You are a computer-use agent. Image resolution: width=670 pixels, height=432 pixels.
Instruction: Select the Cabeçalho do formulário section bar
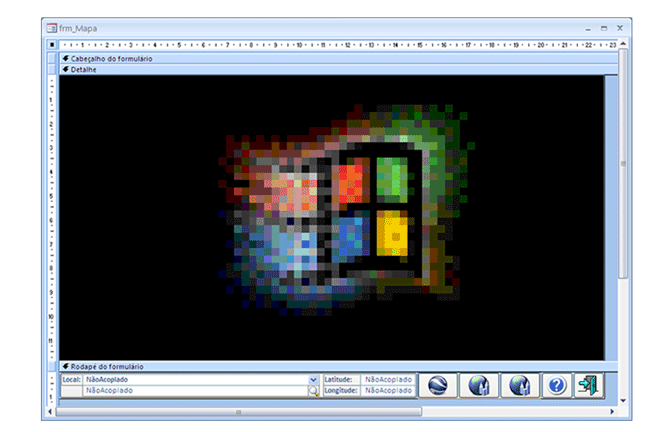[340, 59]
